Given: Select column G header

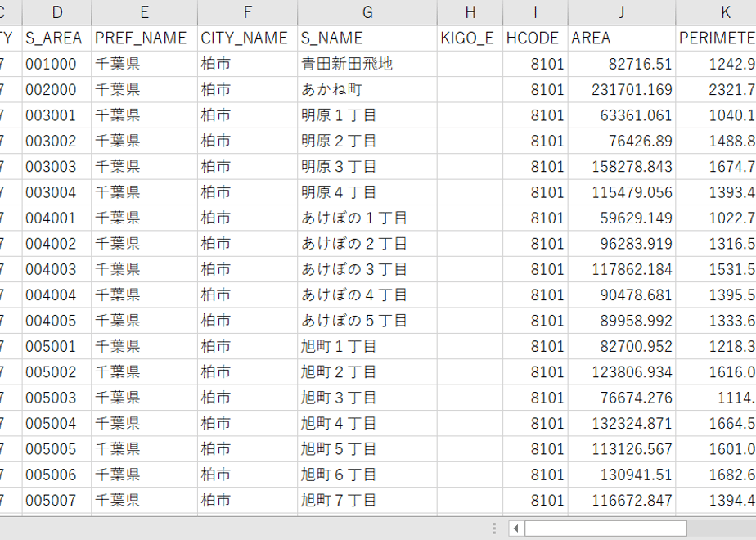Looking at the screenshot, I should [367, 12].
